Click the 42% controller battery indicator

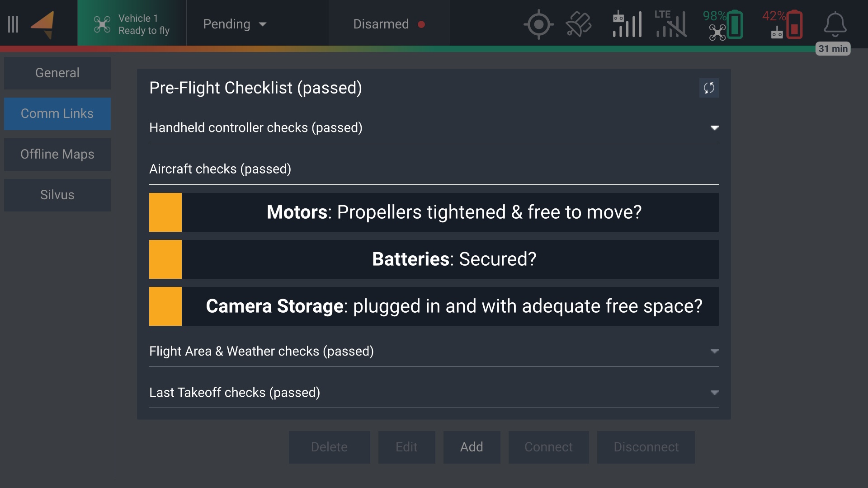point(783,24)
